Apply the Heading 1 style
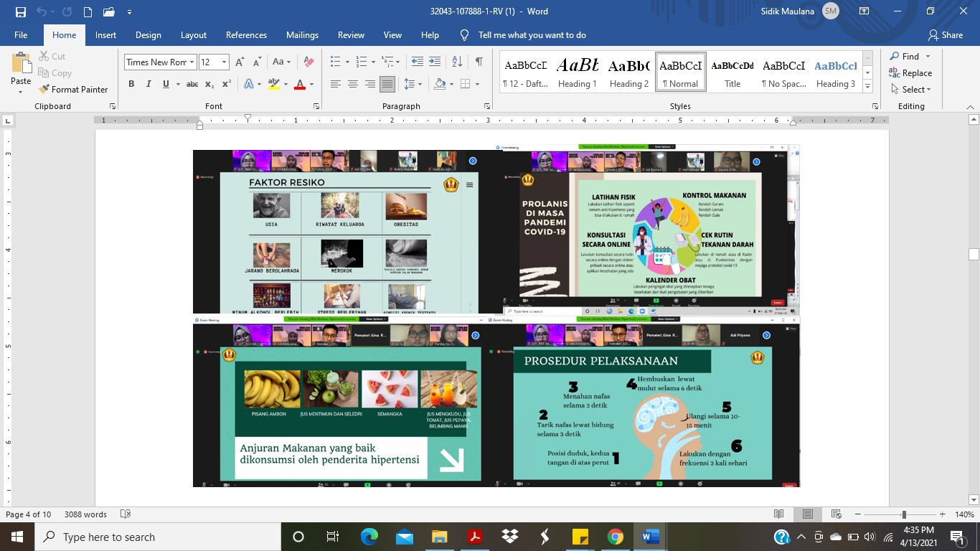980x551 pixels. click(x=577, y=72)
